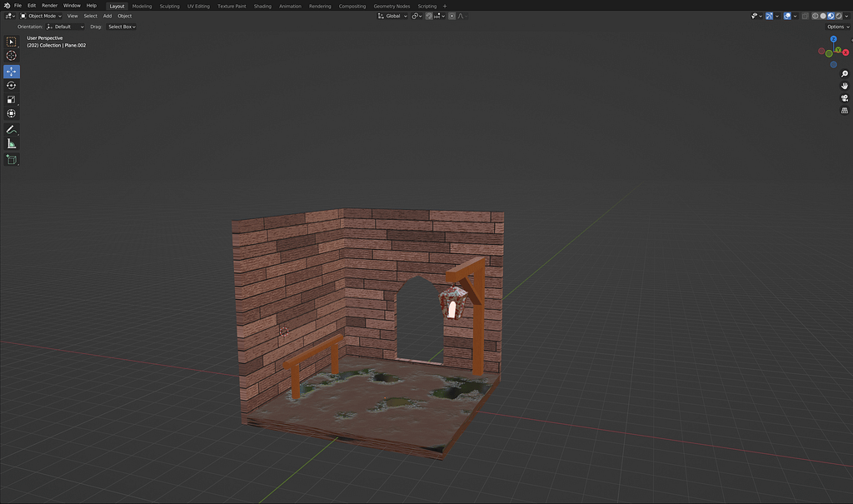Toggle camera view with camera icon

tap(845, 98)
